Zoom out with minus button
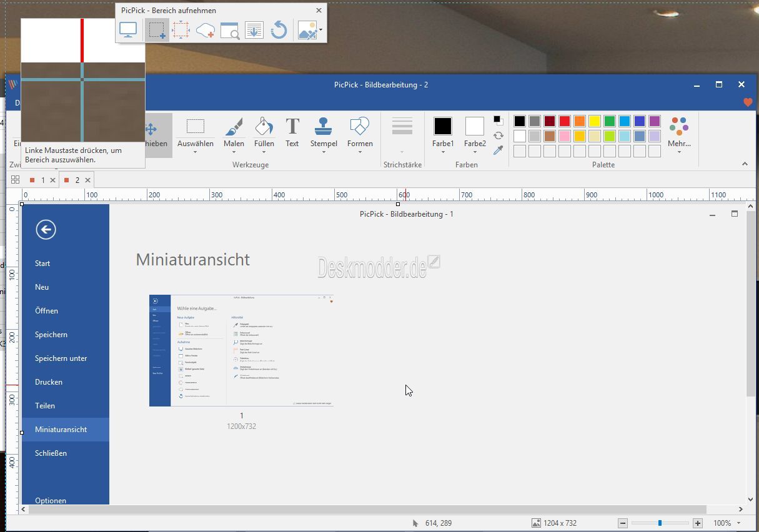 (622, 523)
